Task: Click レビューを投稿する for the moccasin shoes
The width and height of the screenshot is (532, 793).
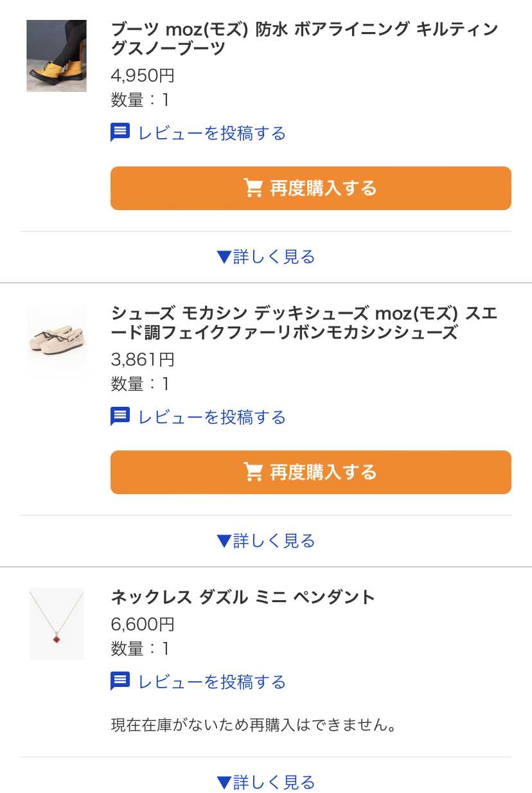Action: coord(211,417)
